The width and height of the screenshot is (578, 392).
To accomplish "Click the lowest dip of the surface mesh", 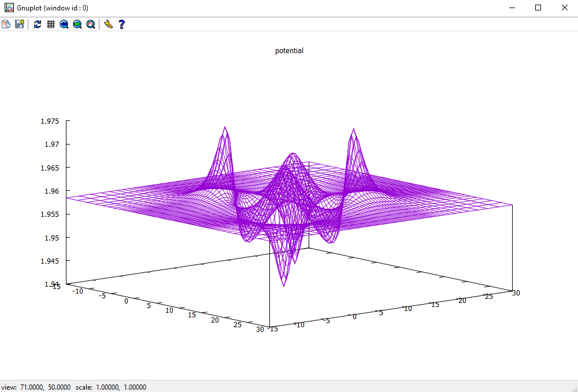I will 283,284.
